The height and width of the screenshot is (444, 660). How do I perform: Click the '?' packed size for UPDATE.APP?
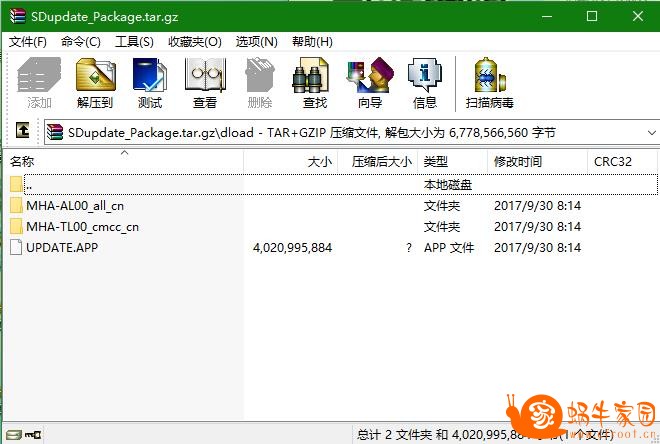pos(409,247)
